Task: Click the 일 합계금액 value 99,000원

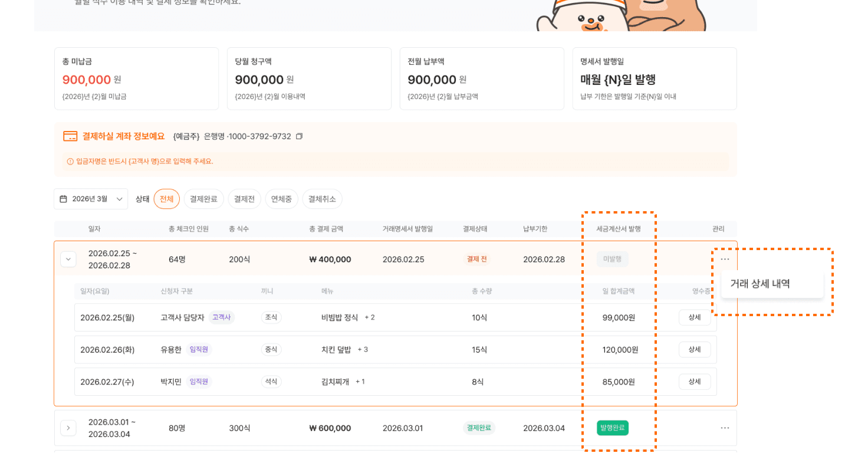Action: 619,317
